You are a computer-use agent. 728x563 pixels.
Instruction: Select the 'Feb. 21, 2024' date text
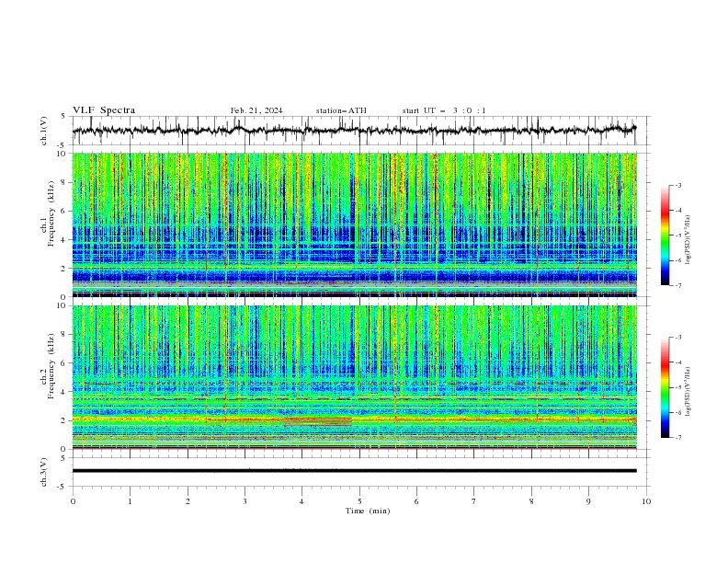click(256, 110)
